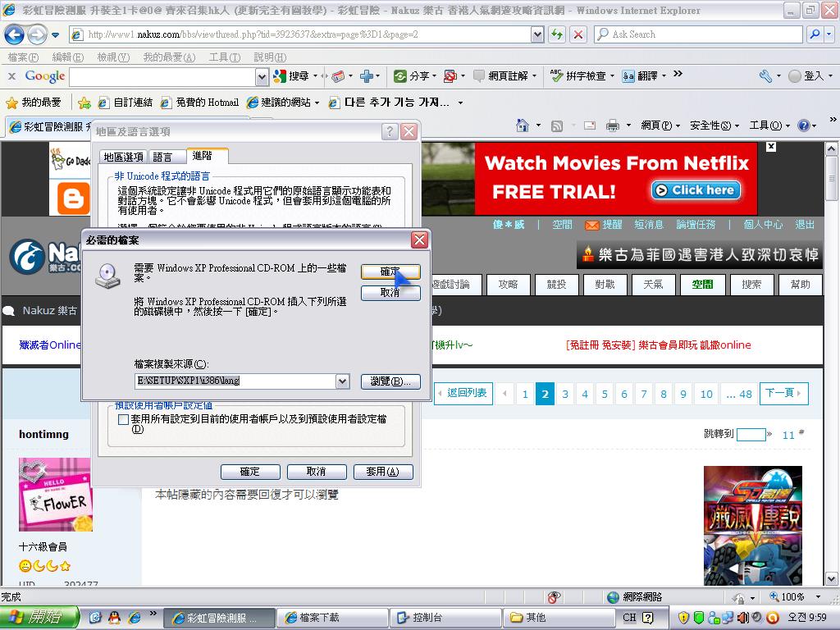Go to forum page 3 link

click(564, 395)
